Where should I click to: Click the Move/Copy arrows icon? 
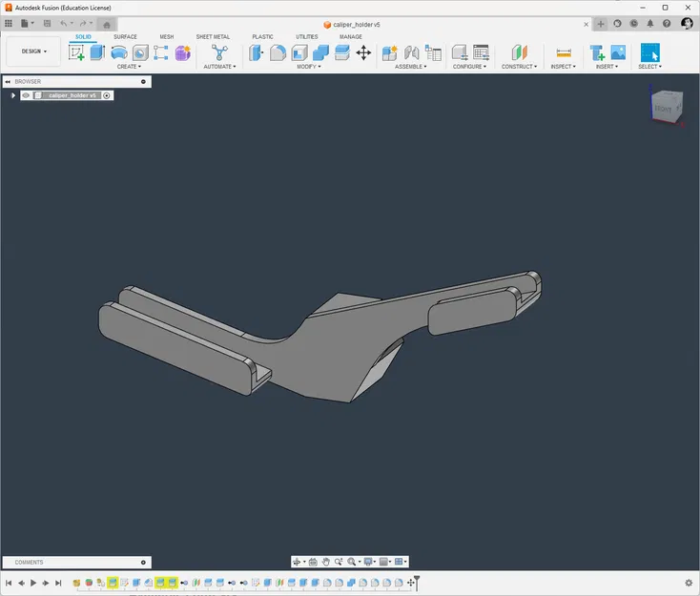[363, 52]
